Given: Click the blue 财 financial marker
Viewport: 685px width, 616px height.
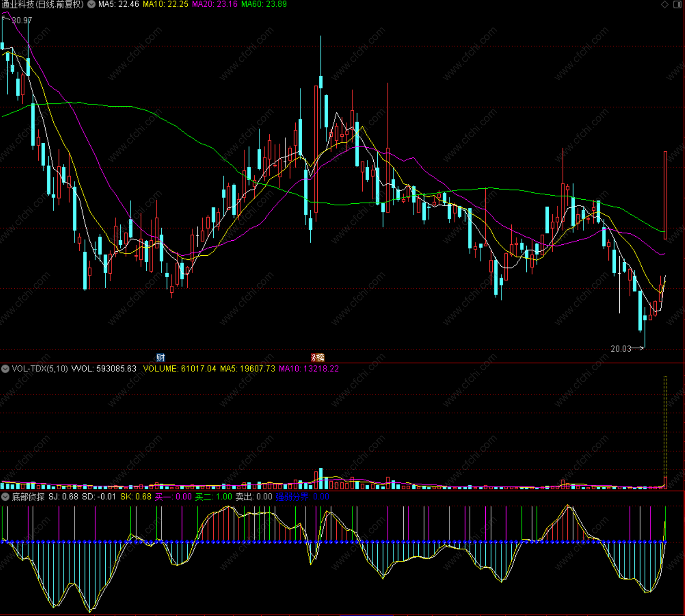Looking at the screenshot, I should (x=160, y=357).
